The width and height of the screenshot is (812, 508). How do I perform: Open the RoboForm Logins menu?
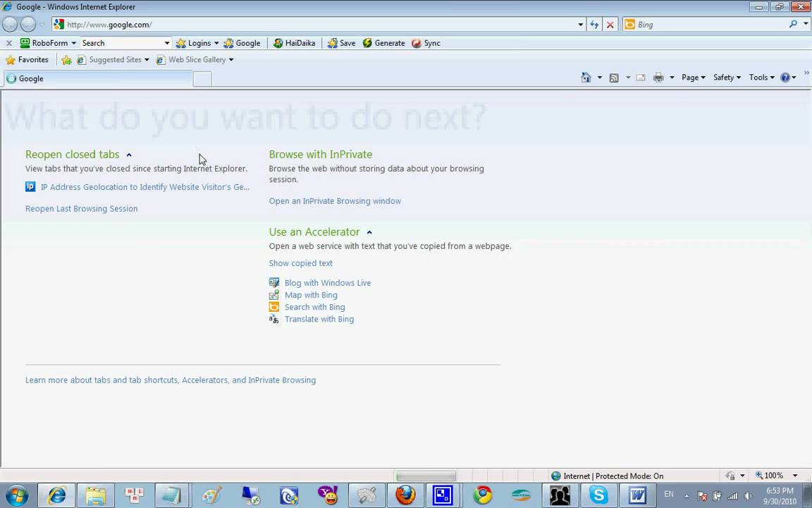pos(197,43)
